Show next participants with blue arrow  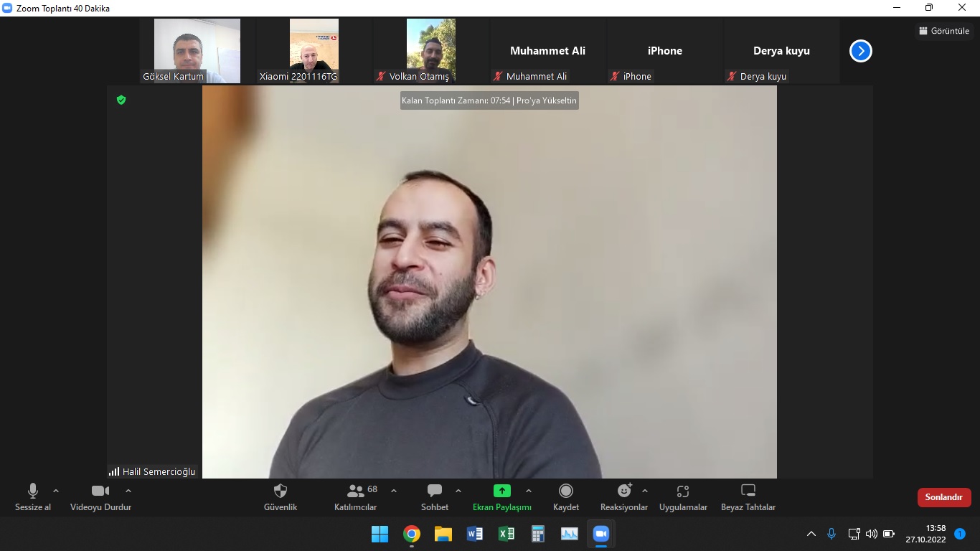[x=860, y=51]
